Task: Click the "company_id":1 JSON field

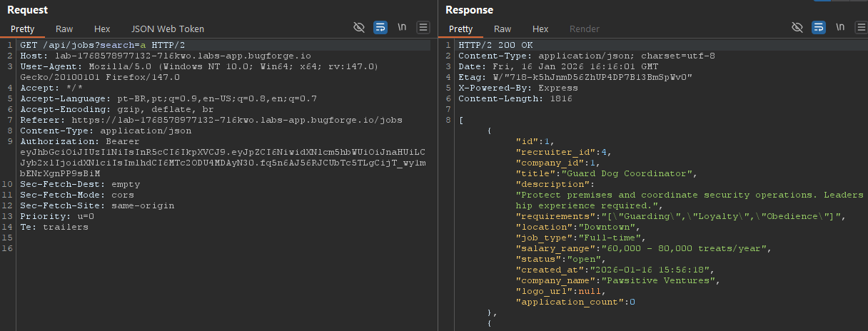Action: 557,163
